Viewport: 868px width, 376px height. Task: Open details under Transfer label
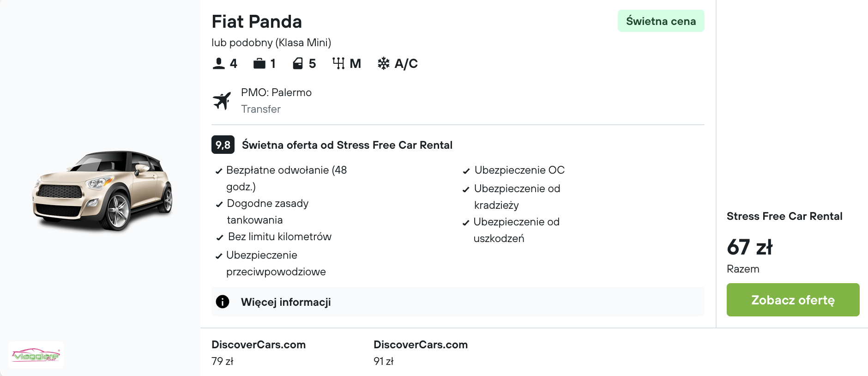coord(260,109)
